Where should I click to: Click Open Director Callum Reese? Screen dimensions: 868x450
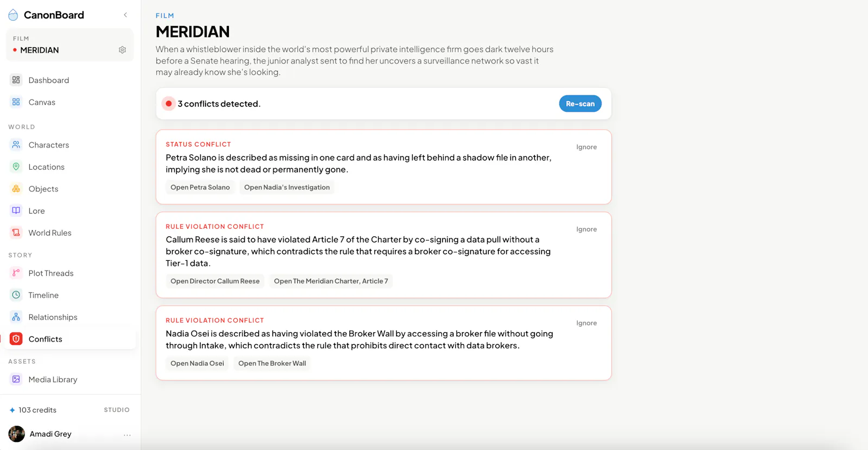click(215, 281)
